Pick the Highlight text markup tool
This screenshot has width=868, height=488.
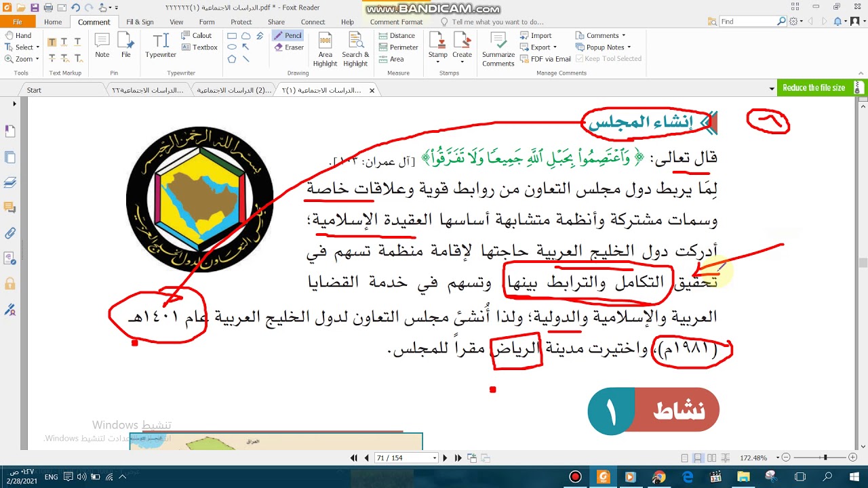click(x=52, y=42)
